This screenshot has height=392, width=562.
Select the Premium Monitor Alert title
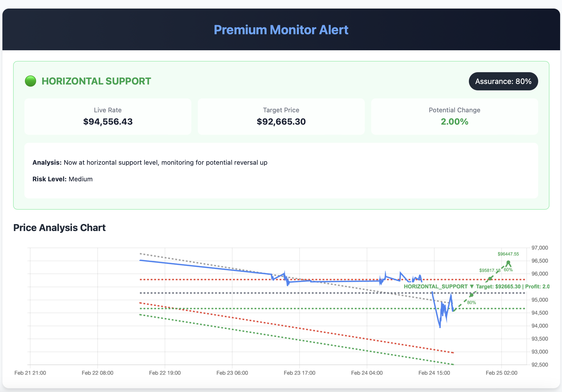281,30
